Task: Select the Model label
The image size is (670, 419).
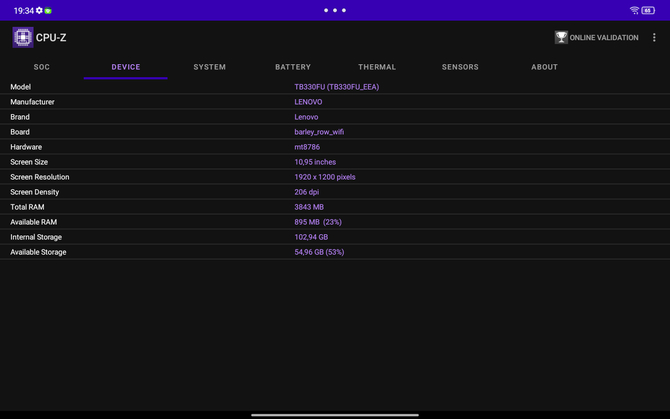Action: [21, 87]
